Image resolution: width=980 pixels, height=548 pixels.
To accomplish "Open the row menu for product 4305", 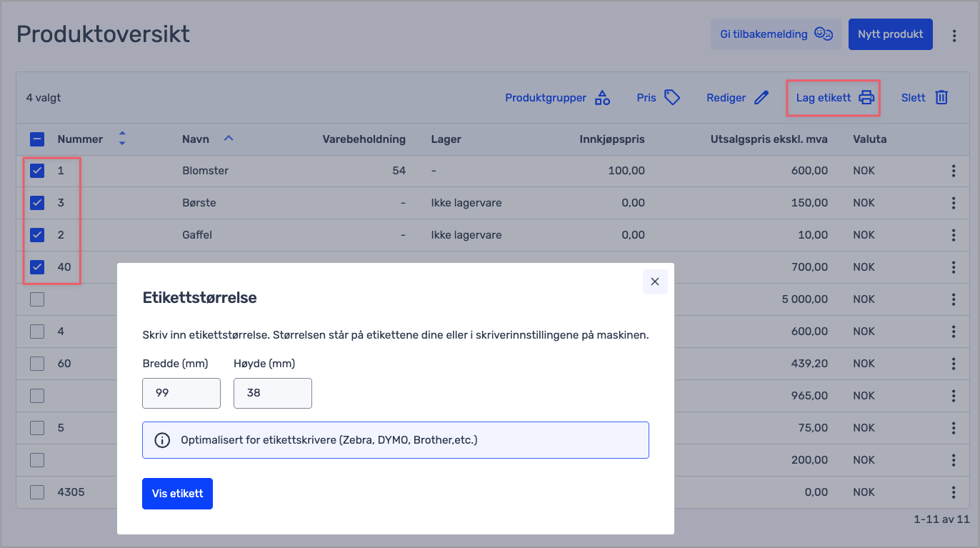I will click(954, 492).
